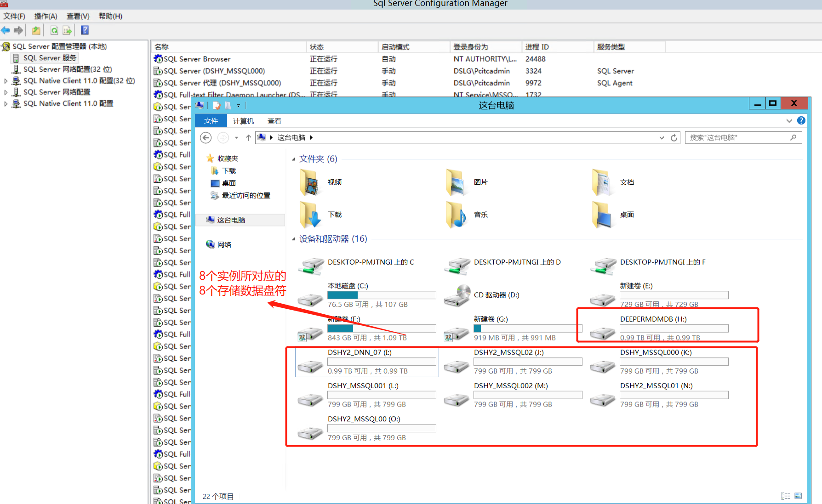The height and width of the screenshot is (504, 822).
Task: Select network drive DESKTOP-PMJTNGI 上的 F
Action: [648, 265]
